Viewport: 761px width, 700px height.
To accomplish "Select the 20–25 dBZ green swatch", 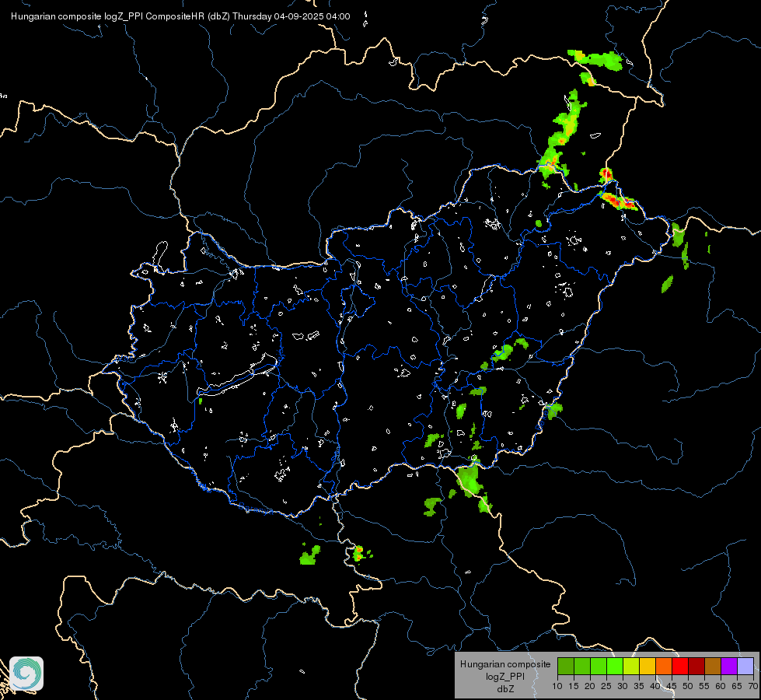I will 599,666.
